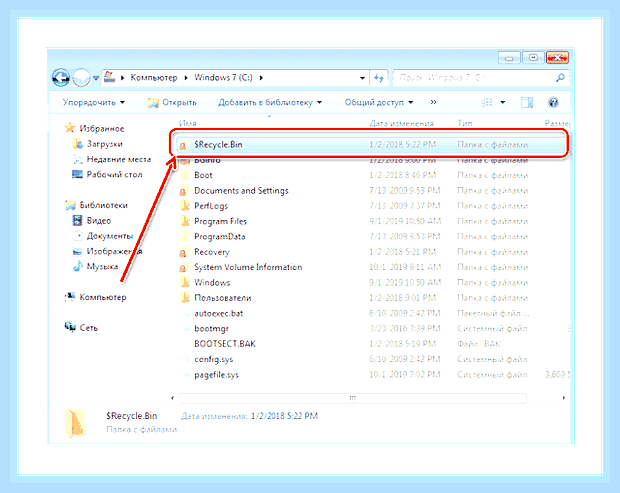Open Недавние места in favorites

[119, 159]
